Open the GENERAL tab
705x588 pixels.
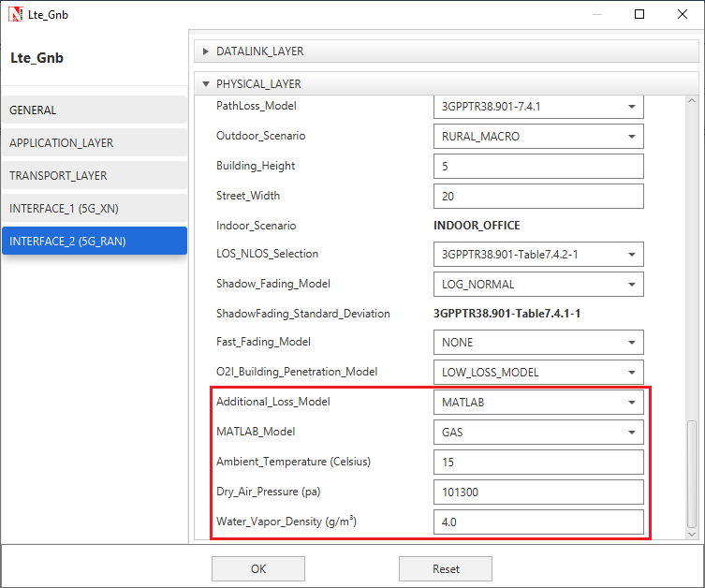click(x=95, y=110)
